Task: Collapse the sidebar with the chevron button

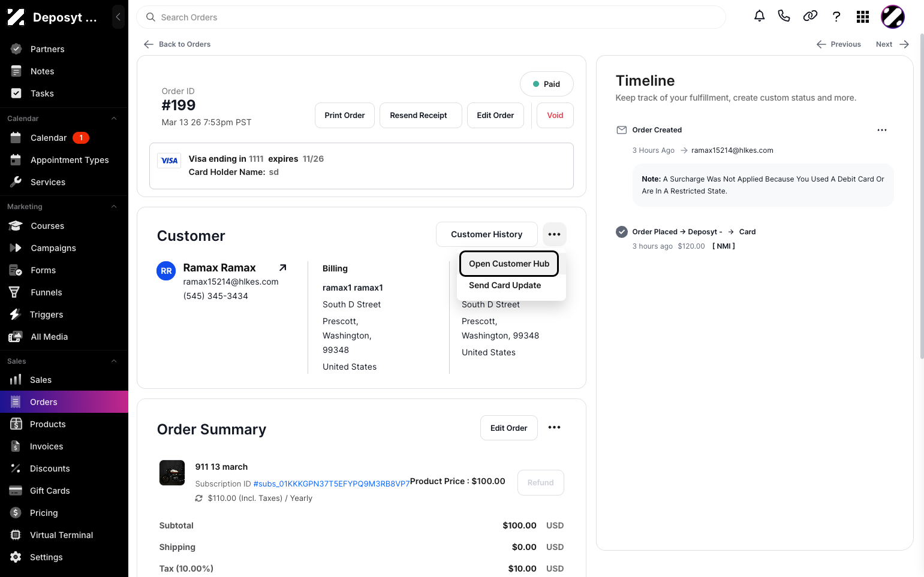Action: (118, 17)
